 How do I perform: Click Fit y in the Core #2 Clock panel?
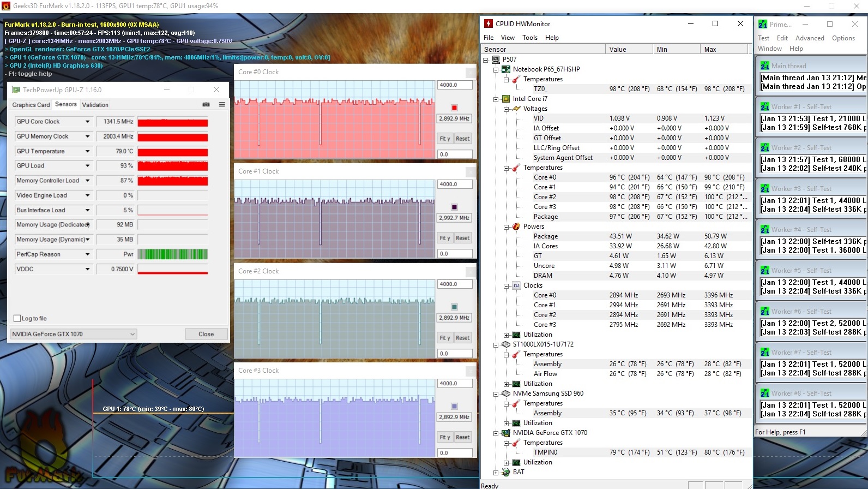(x=445, y=338)
